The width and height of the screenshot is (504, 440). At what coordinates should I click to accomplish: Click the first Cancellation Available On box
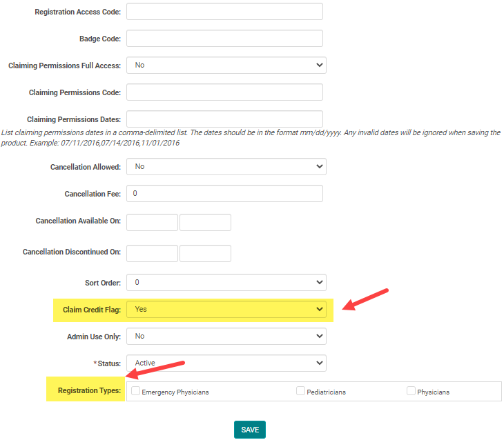click(153, 222)
